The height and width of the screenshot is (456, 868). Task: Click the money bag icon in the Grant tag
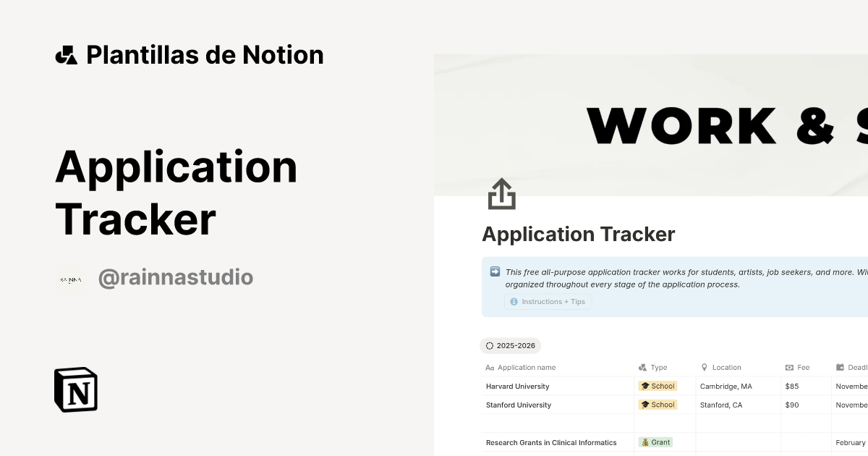[644, 442]
